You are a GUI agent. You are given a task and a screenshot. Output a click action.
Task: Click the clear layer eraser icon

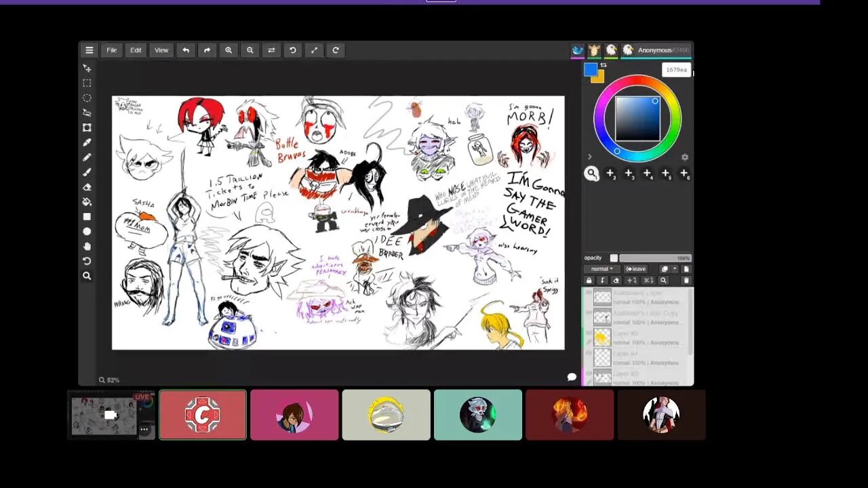coord(616,281)
